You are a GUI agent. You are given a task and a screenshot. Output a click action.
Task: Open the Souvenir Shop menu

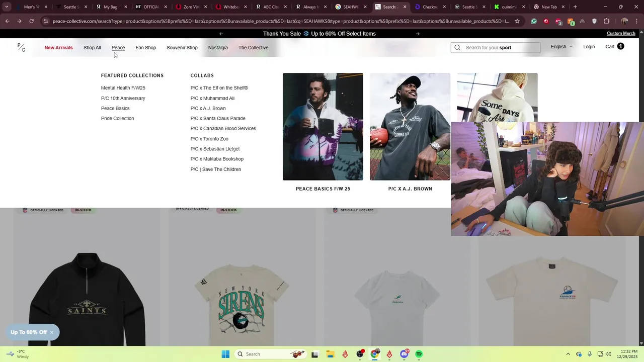(182, 48)
